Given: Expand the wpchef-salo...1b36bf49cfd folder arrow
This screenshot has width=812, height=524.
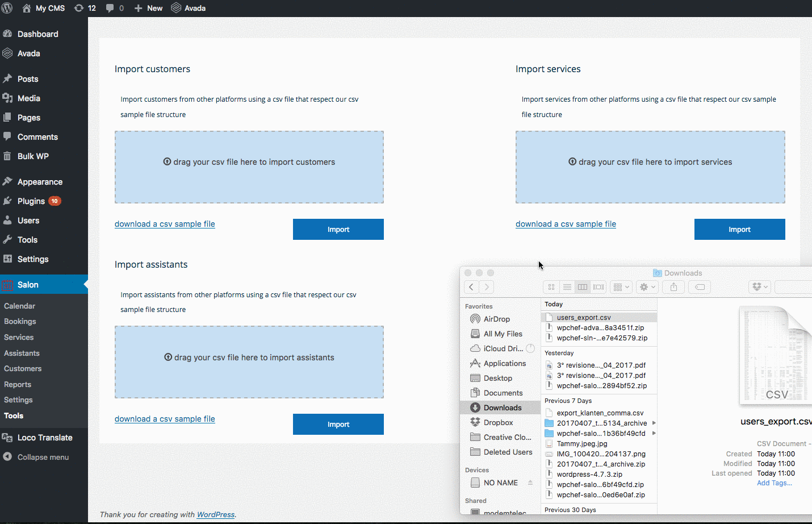Looking at the screenshot, I should pyautogui.click(x=654, y=433).
